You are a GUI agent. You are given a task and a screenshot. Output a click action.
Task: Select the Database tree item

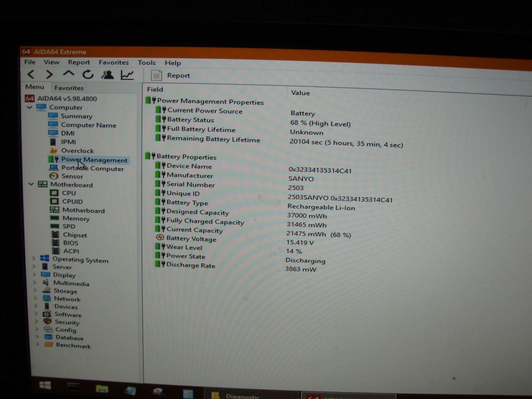tap(64, 337)
